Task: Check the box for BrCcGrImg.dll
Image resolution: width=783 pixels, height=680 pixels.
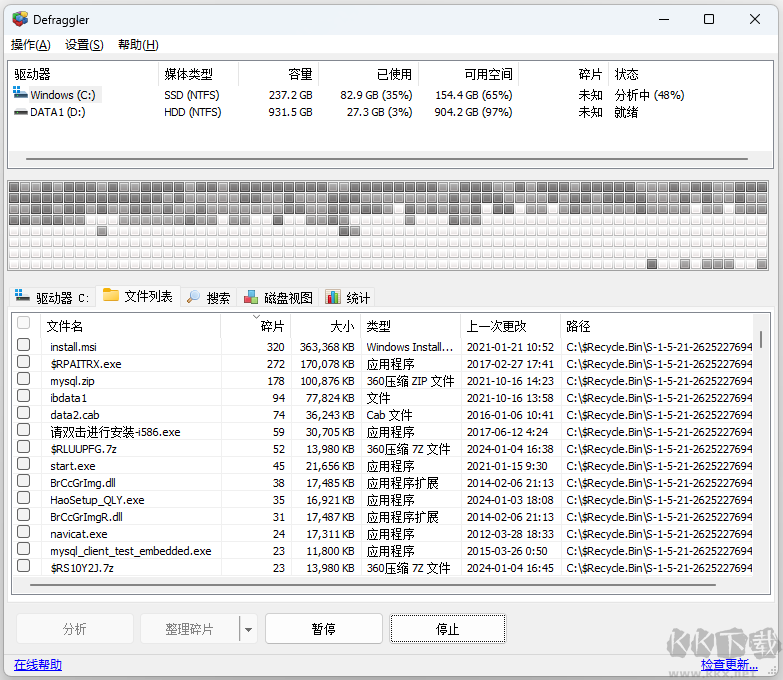Action: pos(23,480)
